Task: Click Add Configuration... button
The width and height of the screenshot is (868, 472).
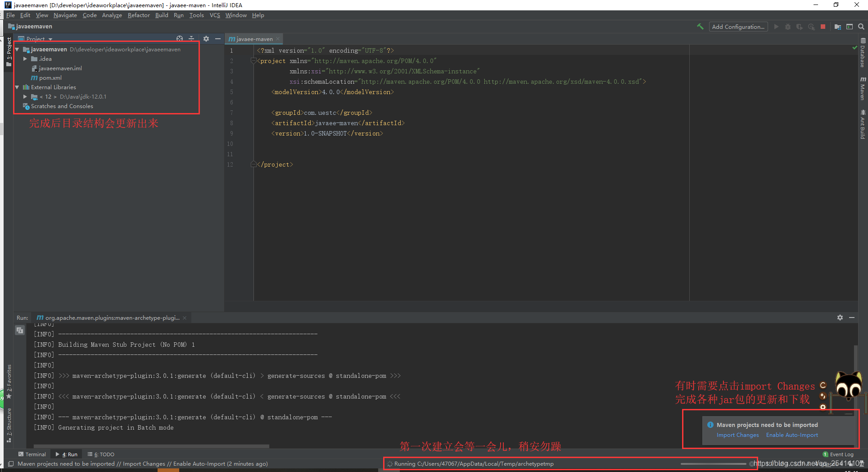Action: coord(738,27)
